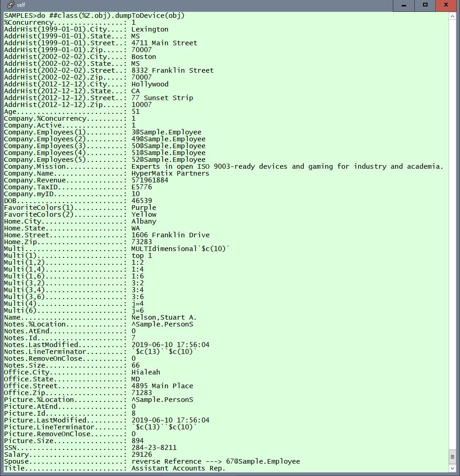The width and height of the screenshot is (460, 476).
Task: Minimize the self terminal window
Action: point(404,5)
